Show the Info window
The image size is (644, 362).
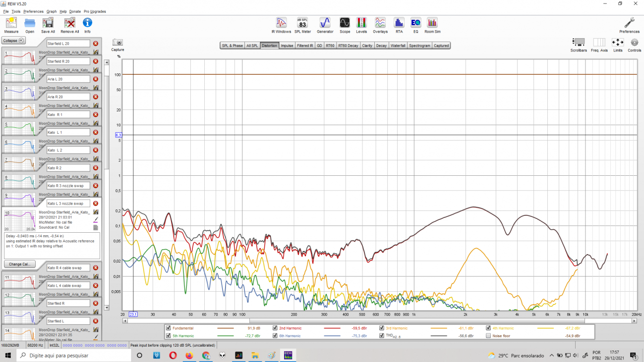coord(87,25)
